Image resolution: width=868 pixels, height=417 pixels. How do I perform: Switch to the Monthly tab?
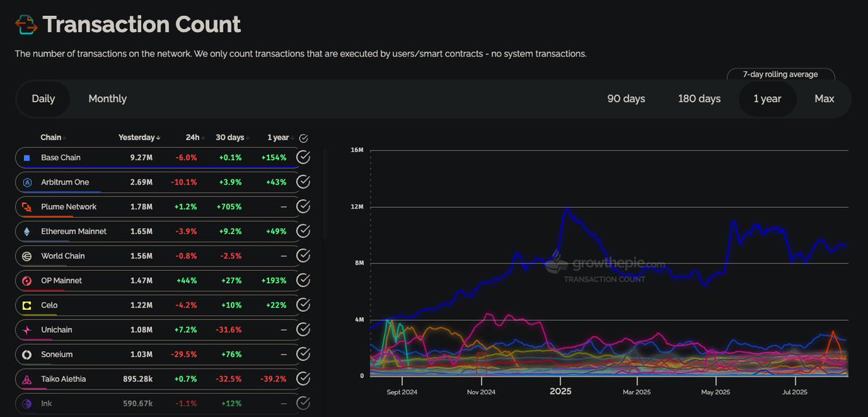pos(107,99)
